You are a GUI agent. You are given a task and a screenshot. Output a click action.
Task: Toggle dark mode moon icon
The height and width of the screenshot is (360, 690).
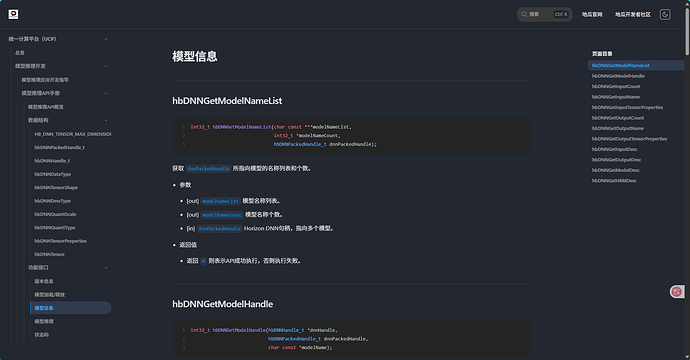tap(665, 15)
